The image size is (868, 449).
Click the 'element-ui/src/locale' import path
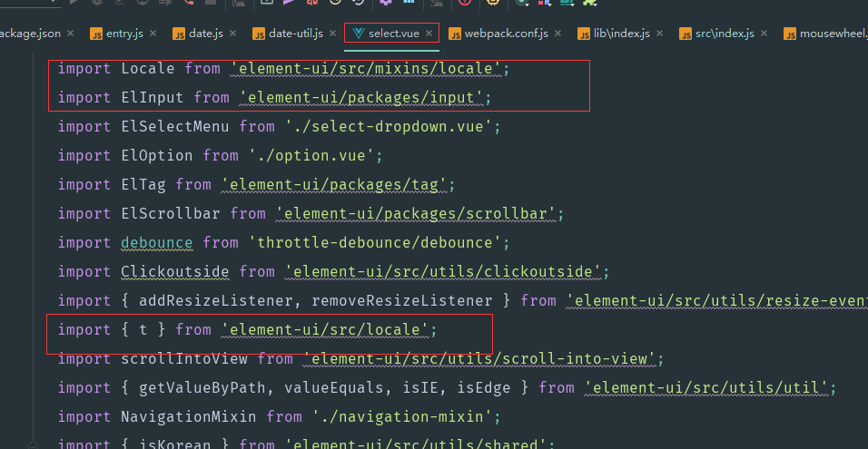[325, 329]
